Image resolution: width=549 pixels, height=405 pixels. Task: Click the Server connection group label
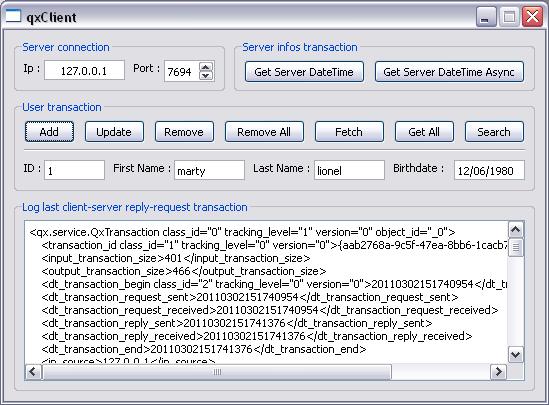click(66, 47)
